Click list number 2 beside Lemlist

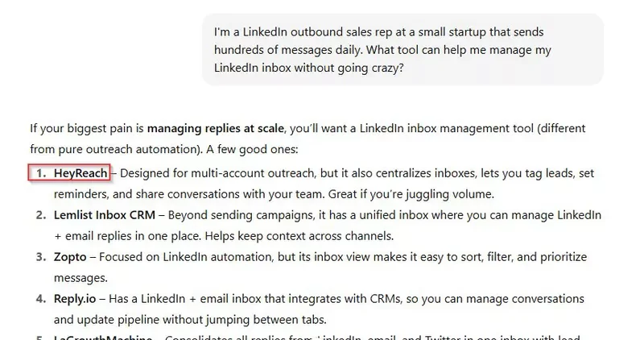pyautogui.click(x=41, y=215)
